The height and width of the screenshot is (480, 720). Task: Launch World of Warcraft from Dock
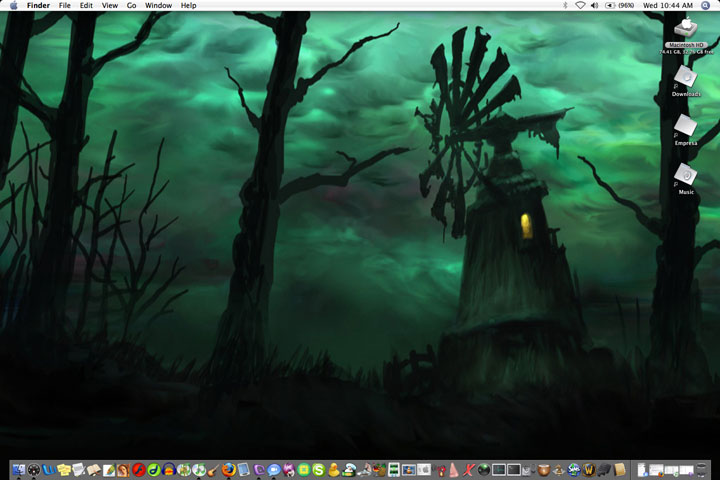[x=589, y=470]
